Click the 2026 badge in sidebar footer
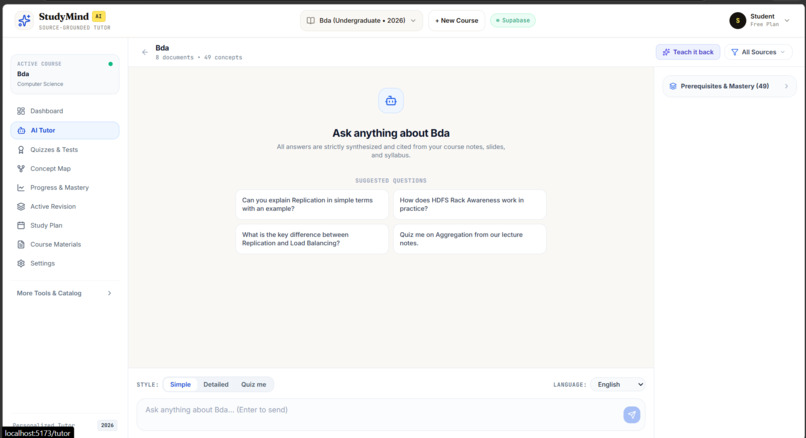This screenshot has width=806, height=438. [107, 425]
